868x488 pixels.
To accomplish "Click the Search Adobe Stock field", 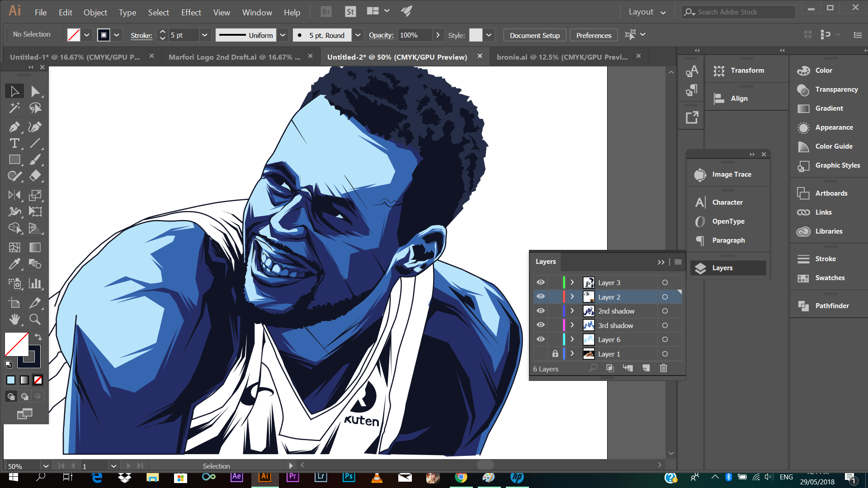I will (x=739, y=12).
